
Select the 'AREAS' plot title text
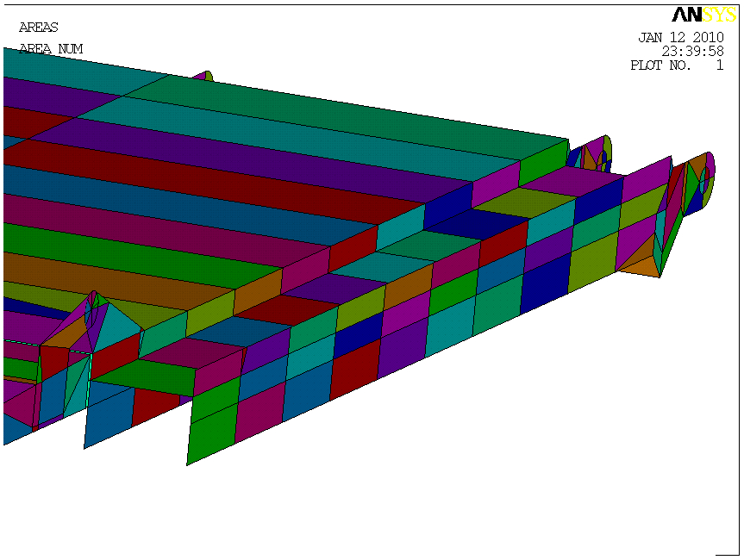[x=39, y=28]
